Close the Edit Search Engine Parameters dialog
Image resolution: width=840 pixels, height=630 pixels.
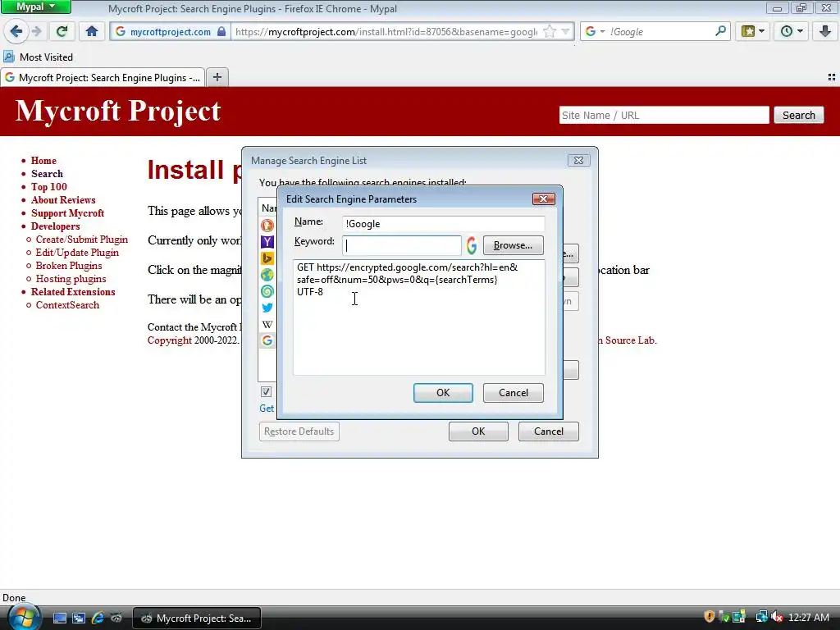(543, 199)
